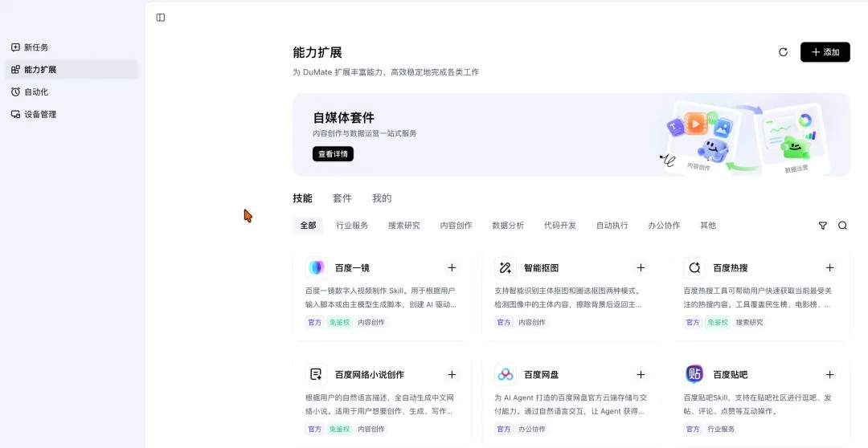Add the 百度网盘 skill with plus
This screenshot has width=868, height=448.
641,374
